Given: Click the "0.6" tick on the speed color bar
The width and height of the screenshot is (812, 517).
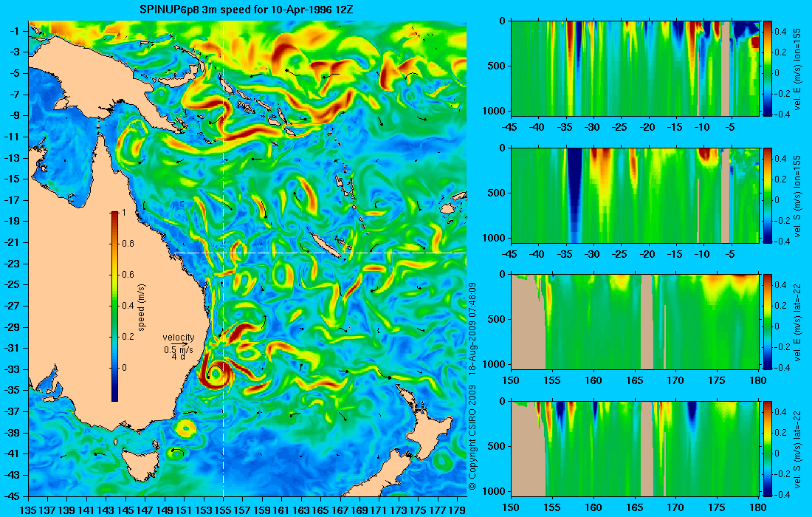Looking at the screenshot, I should [x=128, y=275].
